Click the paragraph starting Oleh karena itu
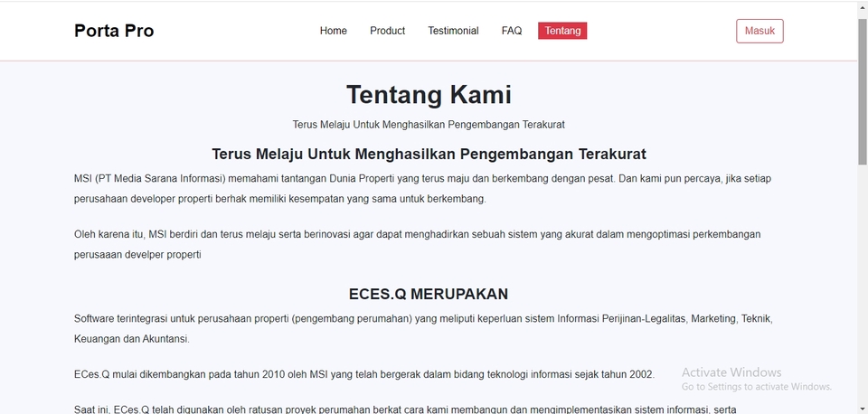The image size is (868, 414). 418,245
